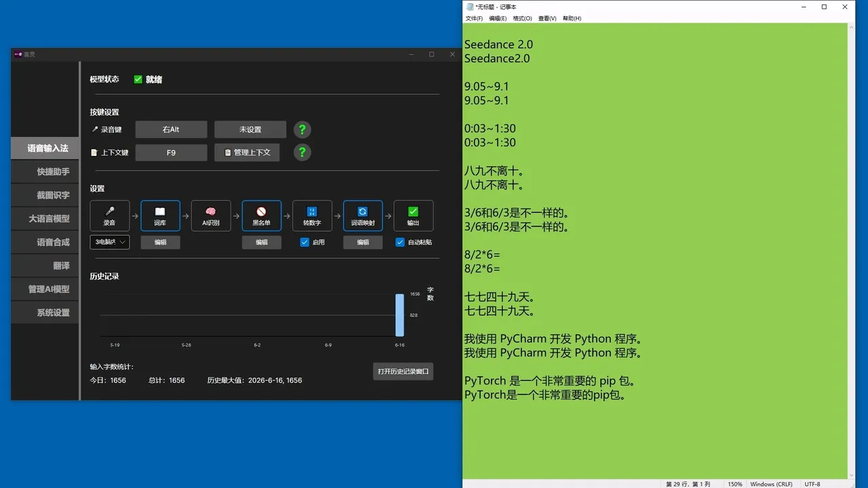The image size is (868, 488).
Task: Switch to the 管理AI模型 sidebar tab
Action: point(45,289)
